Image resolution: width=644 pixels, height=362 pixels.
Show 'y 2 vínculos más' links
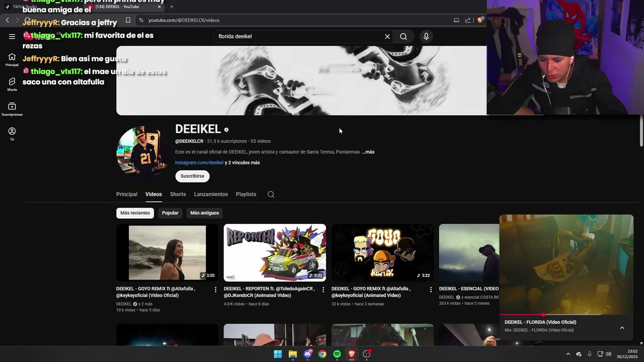click(x=242, y=162)
